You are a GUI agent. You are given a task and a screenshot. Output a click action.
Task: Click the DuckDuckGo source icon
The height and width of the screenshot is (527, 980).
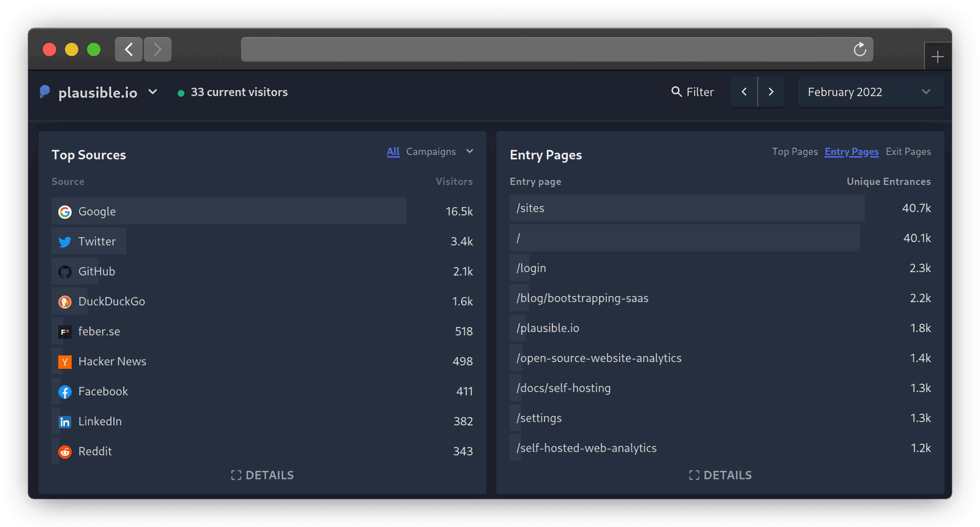pos(65,302)
